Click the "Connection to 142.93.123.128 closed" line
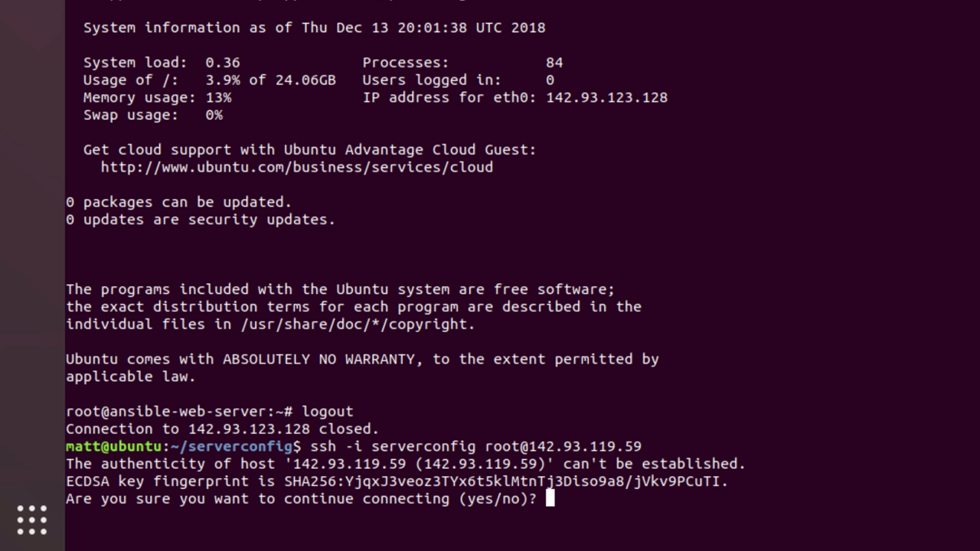The height and width of the screenshot is (551, 980). [222, 429]
